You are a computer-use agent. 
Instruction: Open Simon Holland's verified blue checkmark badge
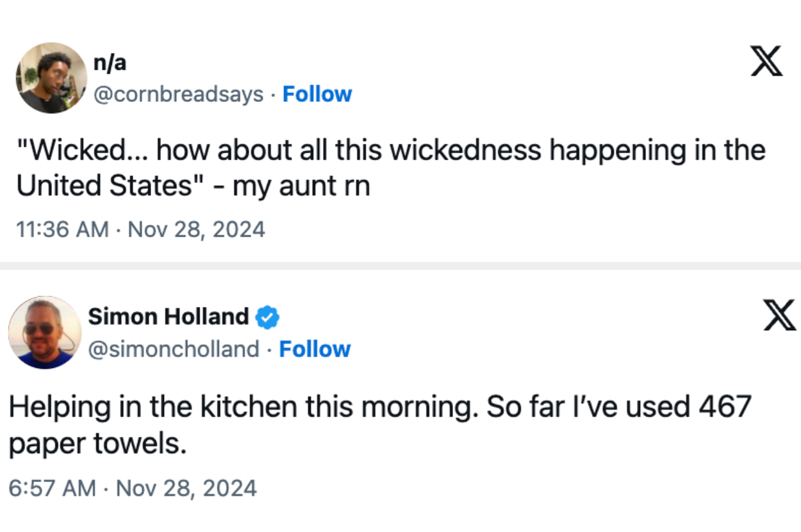pyautogui.click(x=268, y=316)
